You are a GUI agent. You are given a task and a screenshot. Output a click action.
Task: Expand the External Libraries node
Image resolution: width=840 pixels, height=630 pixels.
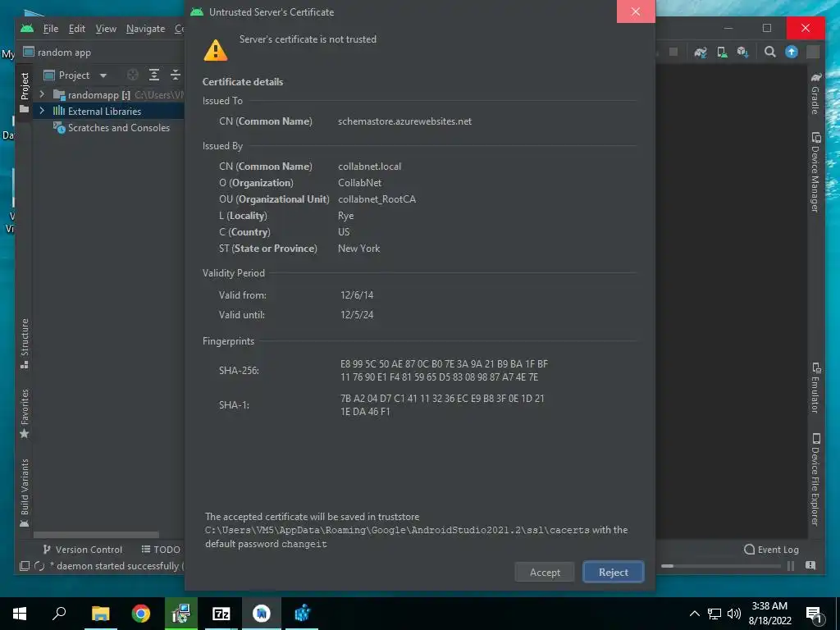[x=42, y=111]
